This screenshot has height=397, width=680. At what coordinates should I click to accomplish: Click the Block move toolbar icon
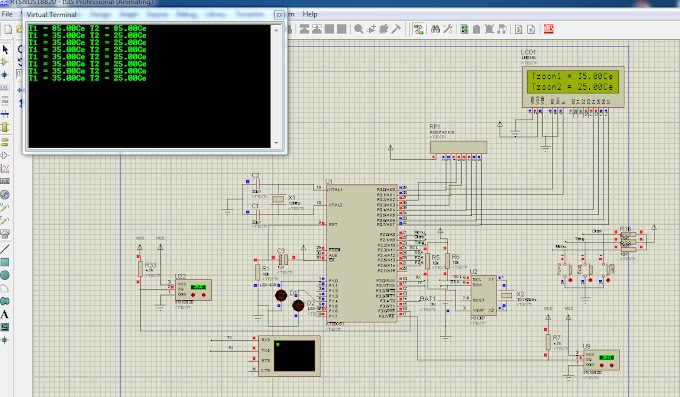tap(317, 29)
